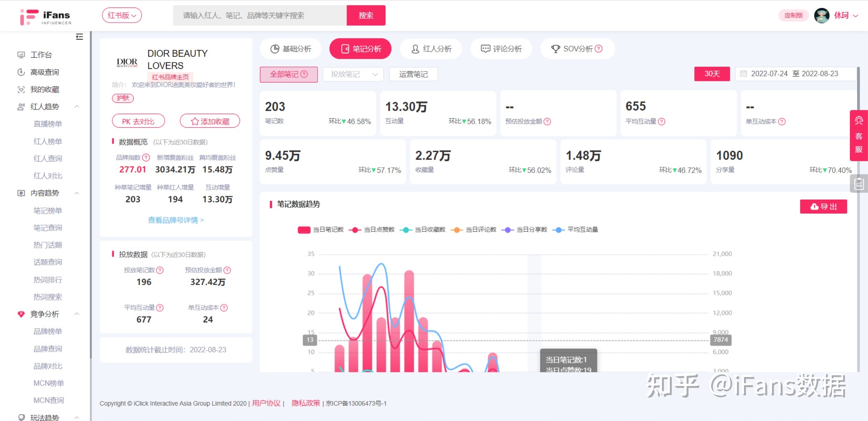This screenshot has height=421, width=868.
Task: Open user account dropdown arrow next to 休珂
Action: pyautogui.click(x=855, y=16)
